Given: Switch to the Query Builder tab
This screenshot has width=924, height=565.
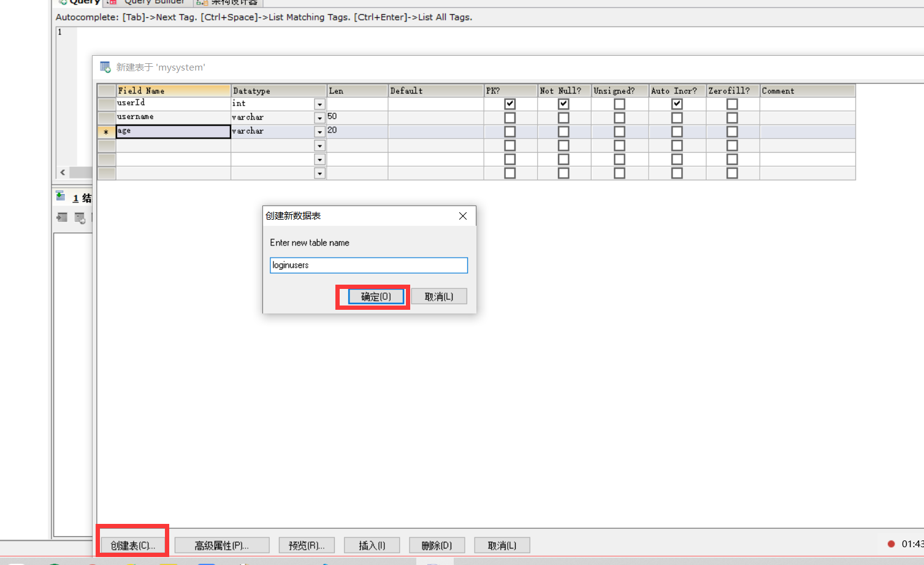Looking at the screenshot, I should pos(148,2).
